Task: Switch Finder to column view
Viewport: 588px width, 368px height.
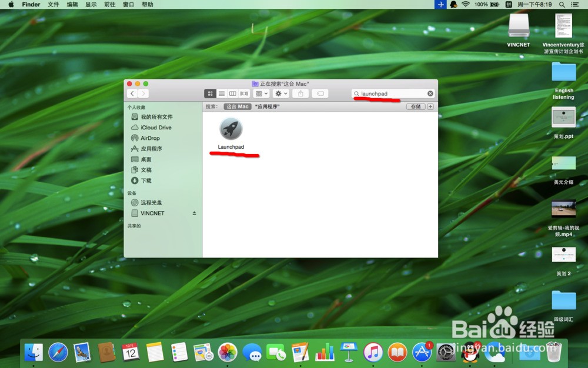Action: (233, 93)
